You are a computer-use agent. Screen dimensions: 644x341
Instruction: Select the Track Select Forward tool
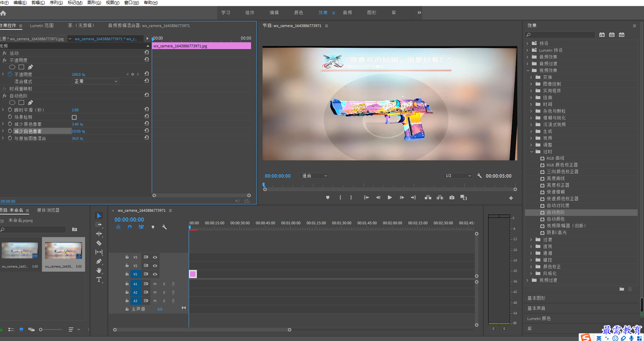coord(99,225)
